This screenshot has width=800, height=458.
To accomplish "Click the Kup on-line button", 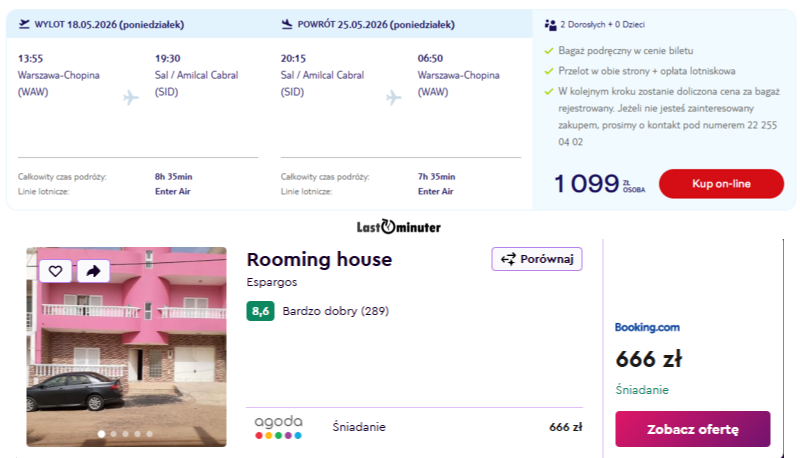I will (721, 184).
